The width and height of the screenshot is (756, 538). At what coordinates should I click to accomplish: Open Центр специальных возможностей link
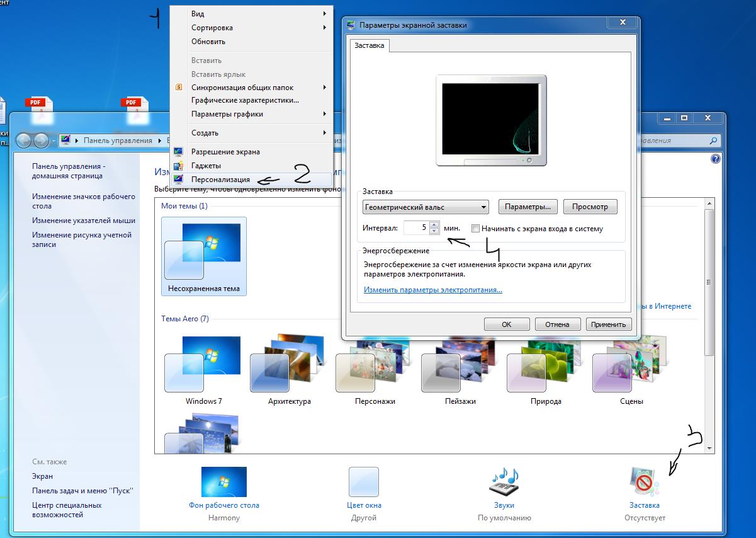[67, 510]
